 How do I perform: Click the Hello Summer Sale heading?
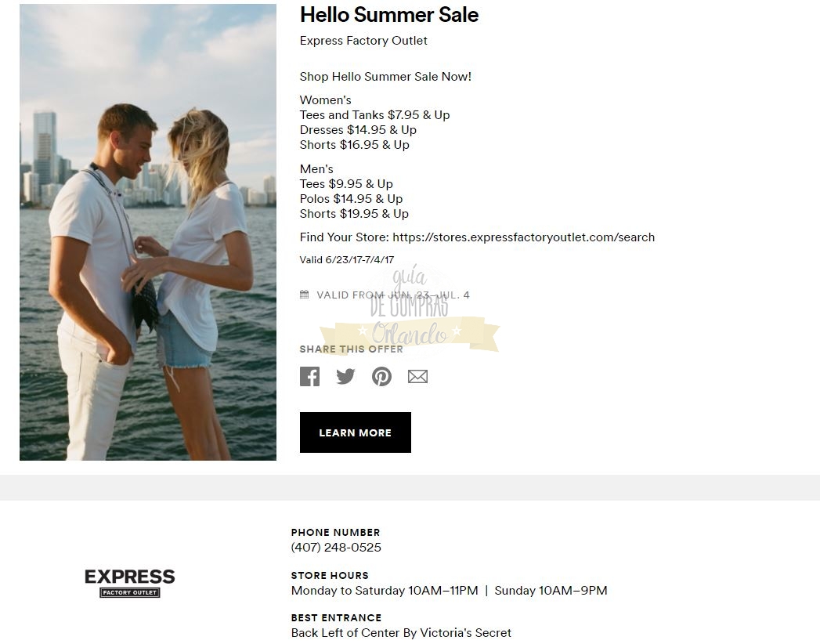tap(389, 15)
